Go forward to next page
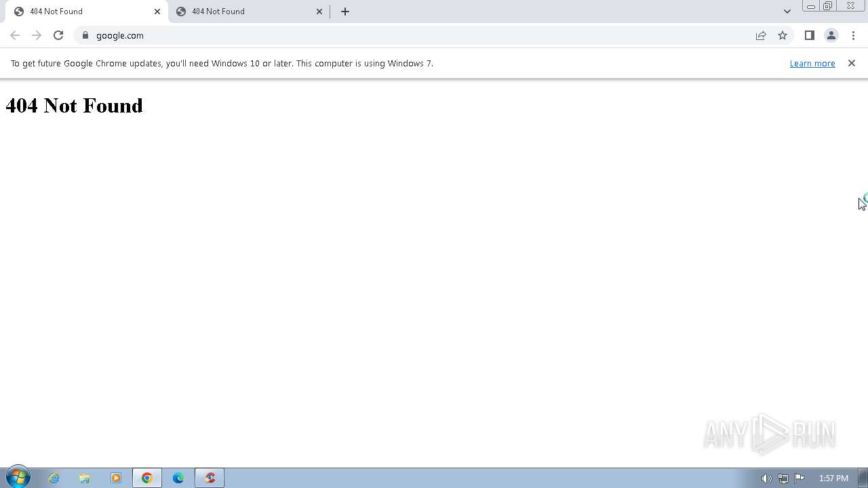The image size is (868, 488). (37, 35)
